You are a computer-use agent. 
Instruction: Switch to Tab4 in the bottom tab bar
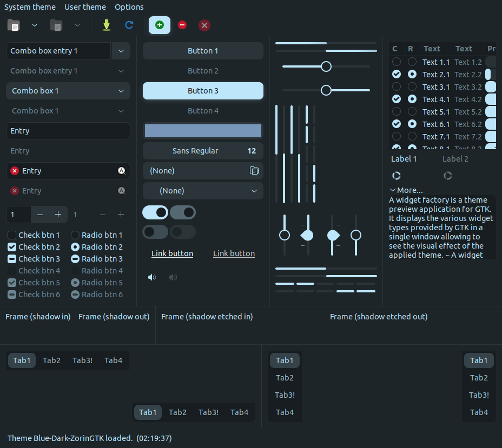pyautogui.click(x=239, y=412)
